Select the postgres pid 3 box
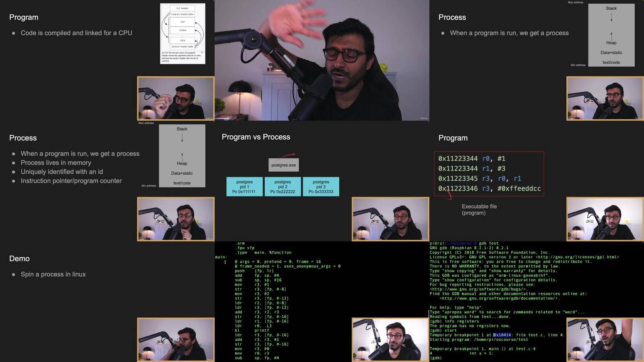This screenshot has height=362, width=644. coord(321,187)
